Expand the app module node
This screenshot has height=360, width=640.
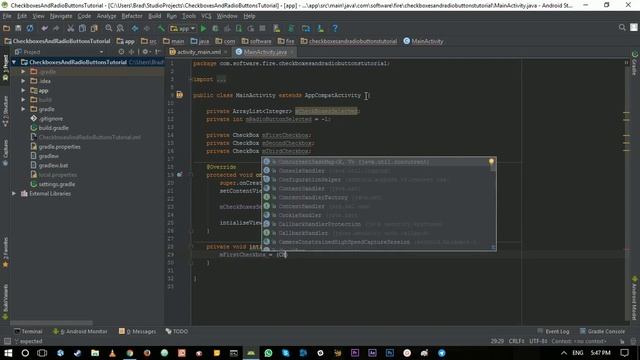(x=23, y=90)
